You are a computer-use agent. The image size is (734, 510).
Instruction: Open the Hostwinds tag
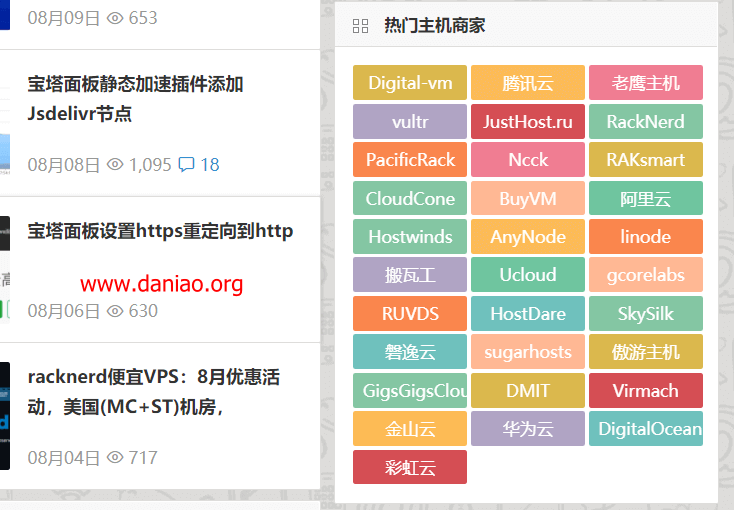pyautogui.click(x=410, y=237)
